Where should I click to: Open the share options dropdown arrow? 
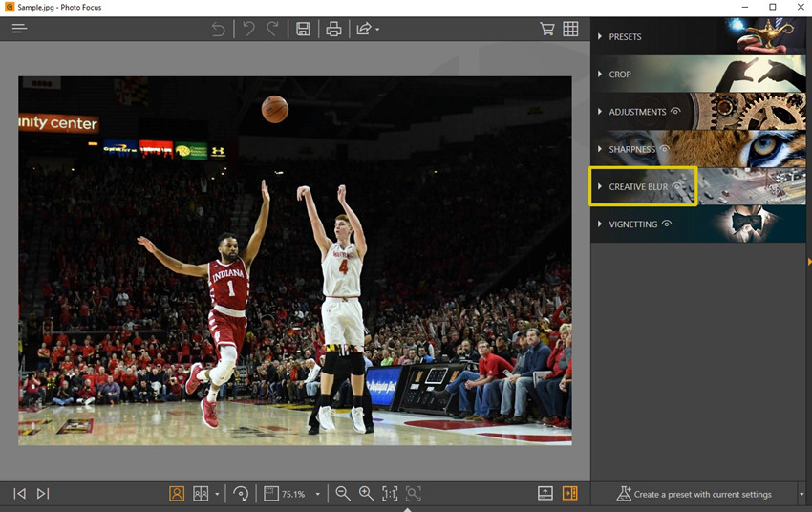(x=377, y=30)
